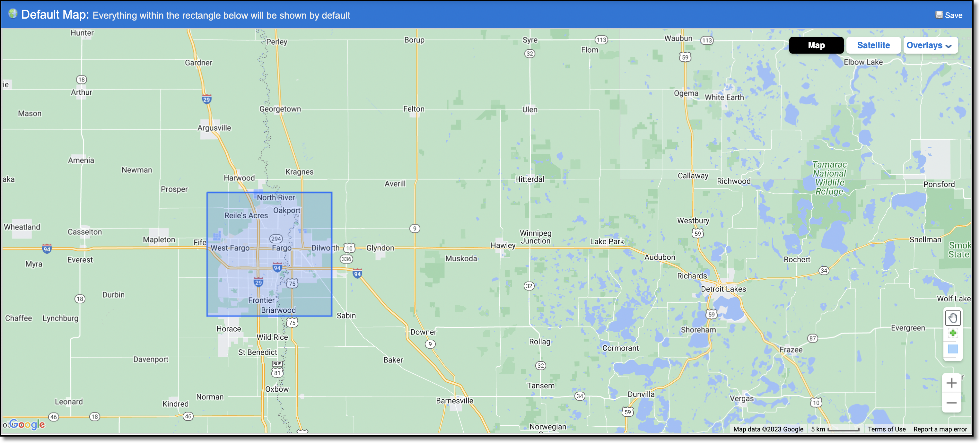Click the Hawley town label
The height and width of the screenshot is (443, 980).
coord(503,245)
